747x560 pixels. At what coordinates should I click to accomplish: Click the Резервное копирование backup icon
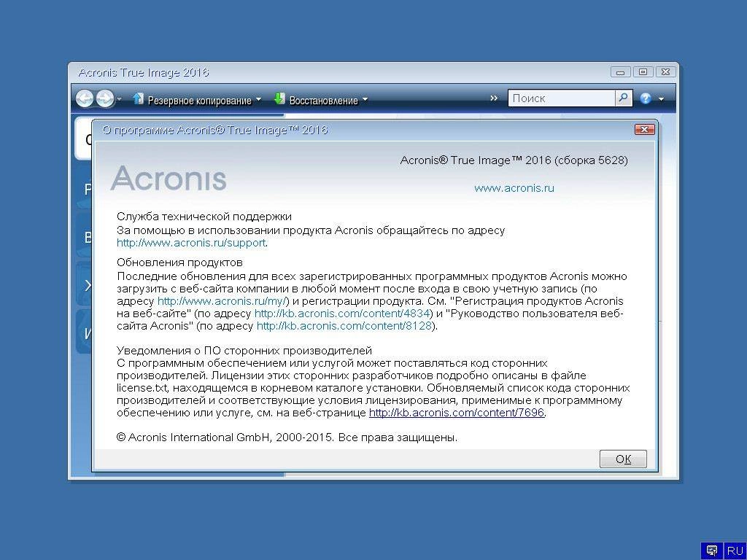pyautogui.click(x=138, y=98)
